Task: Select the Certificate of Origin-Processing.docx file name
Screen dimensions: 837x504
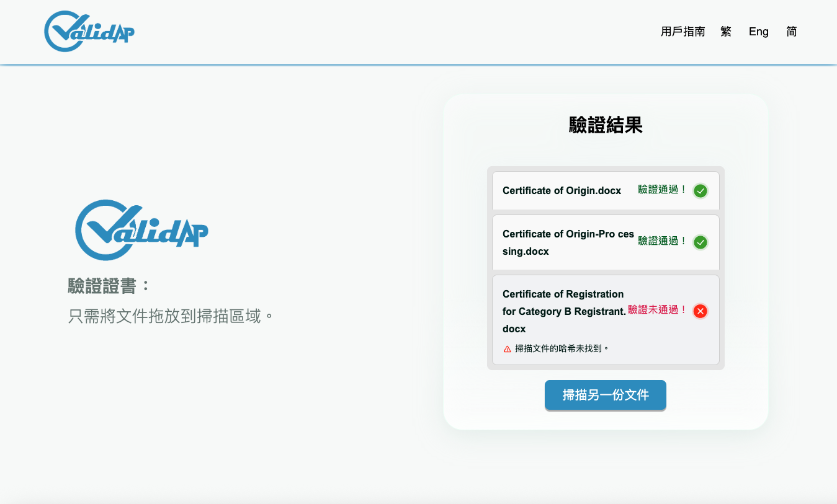Action: [568, 242]
